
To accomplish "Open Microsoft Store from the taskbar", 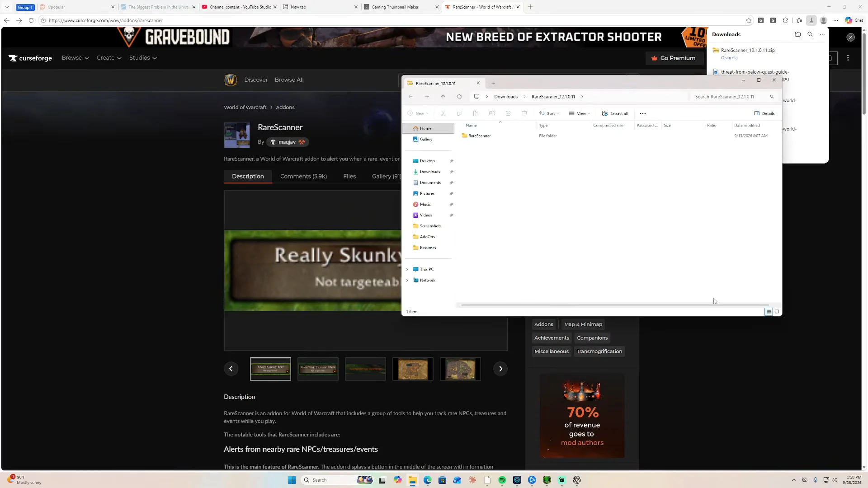I will [442, 480].
